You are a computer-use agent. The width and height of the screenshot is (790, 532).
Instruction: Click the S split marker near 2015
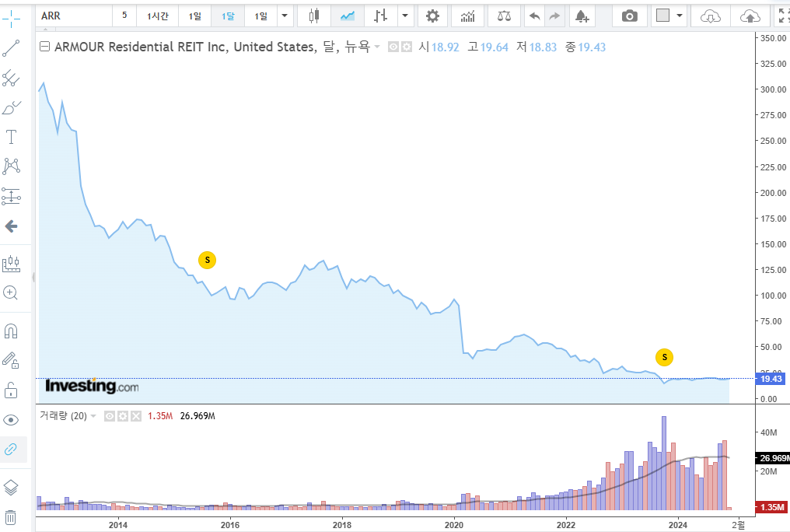click(x=207, y=260)
